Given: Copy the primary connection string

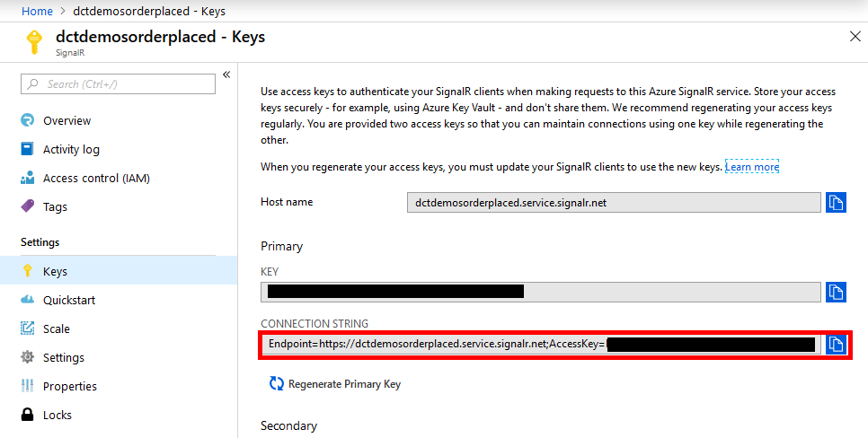Looking at the screenshot, I should coord(836,344).
